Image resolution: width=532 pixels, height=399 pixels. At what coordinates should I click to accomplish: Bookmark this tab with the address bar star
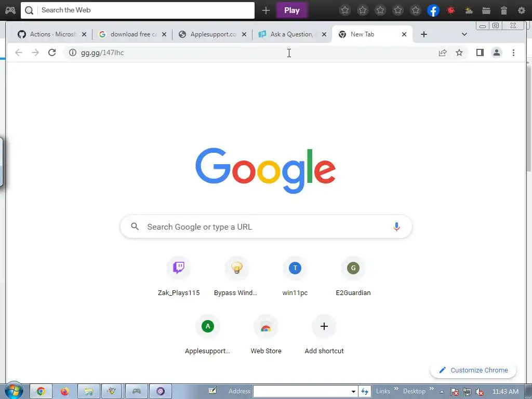[459, 52]
